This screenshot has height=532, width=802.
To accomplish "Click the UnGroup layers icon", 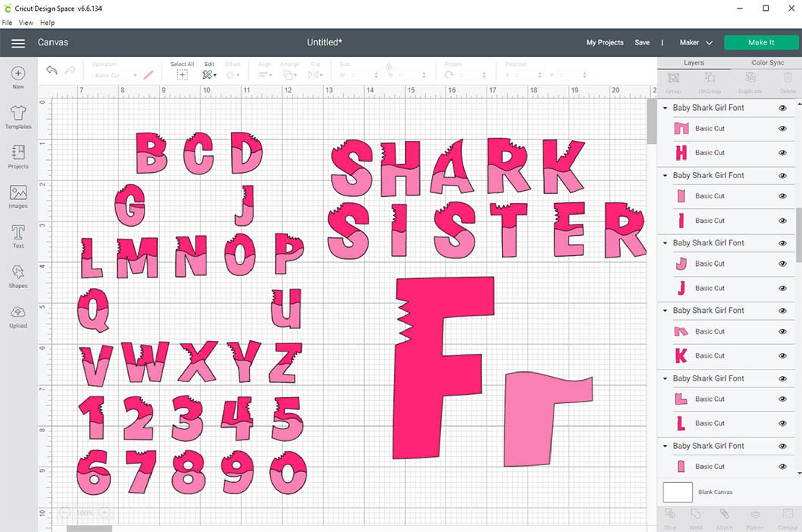I will [x=710, y=77].
